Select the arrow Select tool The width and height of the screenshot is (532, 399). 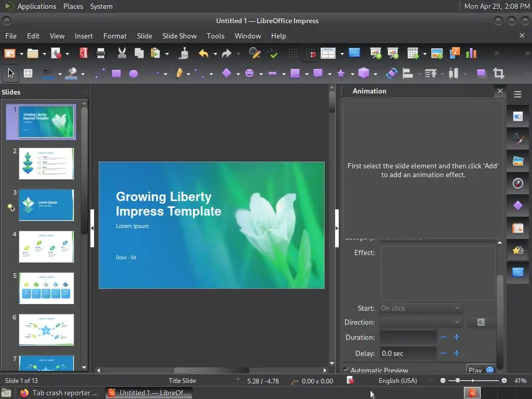click(x=11, y=73)
